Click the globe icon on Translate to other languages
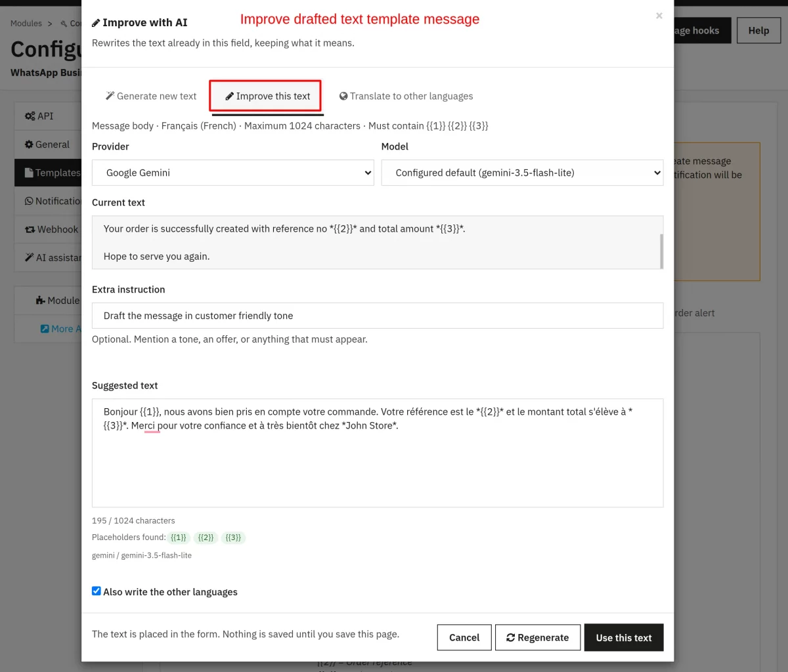The width and height of the screenshot is (788, 672). coord(343,96)
